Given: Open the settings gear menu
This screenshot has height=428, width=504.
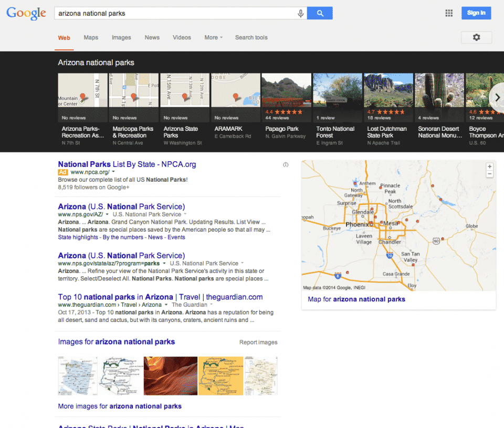Looking at the screenshot, I should (476, 38).
